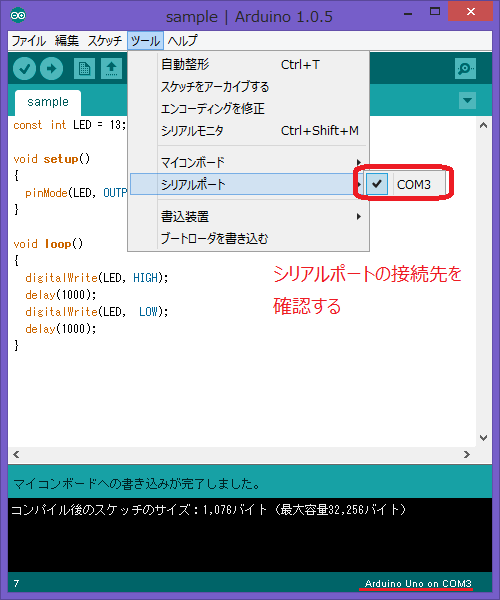500x600 pixels.
Task: Click the New sketch page icon
Action: pyautogui.click(x=84, y=69)
